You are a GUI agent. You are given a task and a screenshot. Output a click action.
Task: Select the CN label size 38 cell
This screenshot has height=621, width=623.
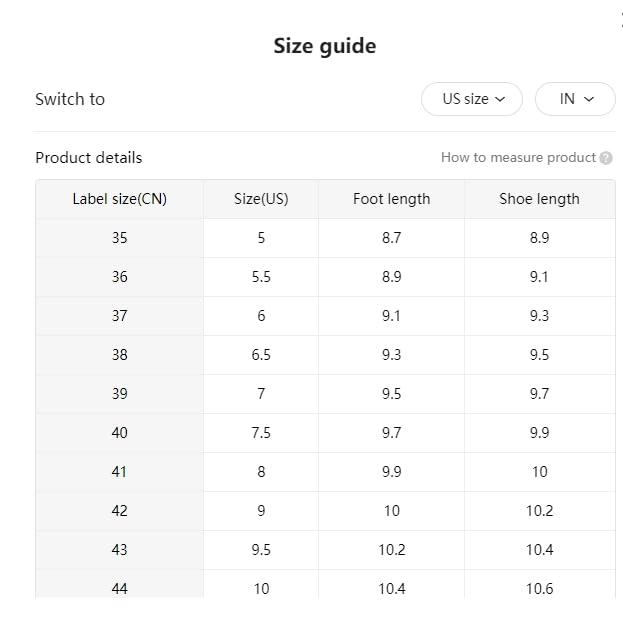(120, 355)
